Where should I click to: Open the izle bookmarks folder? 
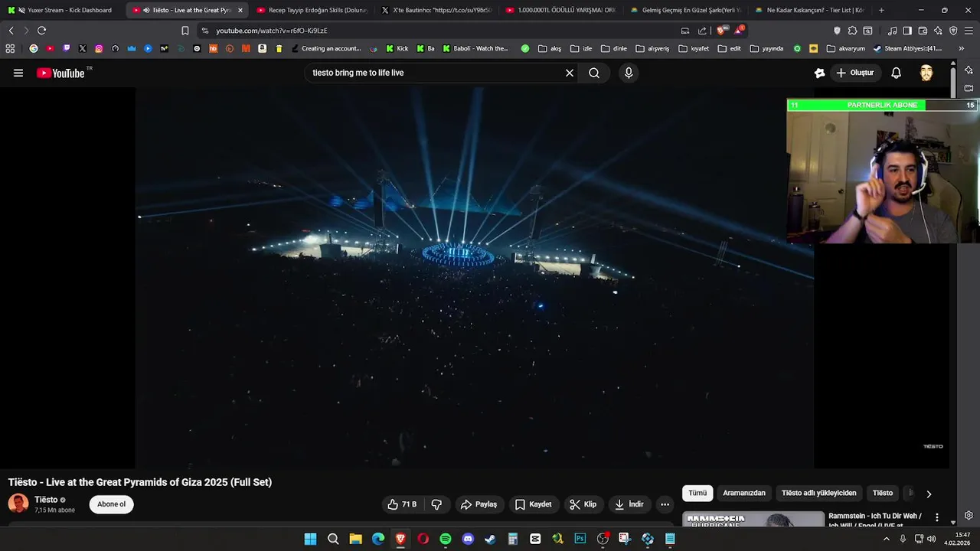coord(581,48)
